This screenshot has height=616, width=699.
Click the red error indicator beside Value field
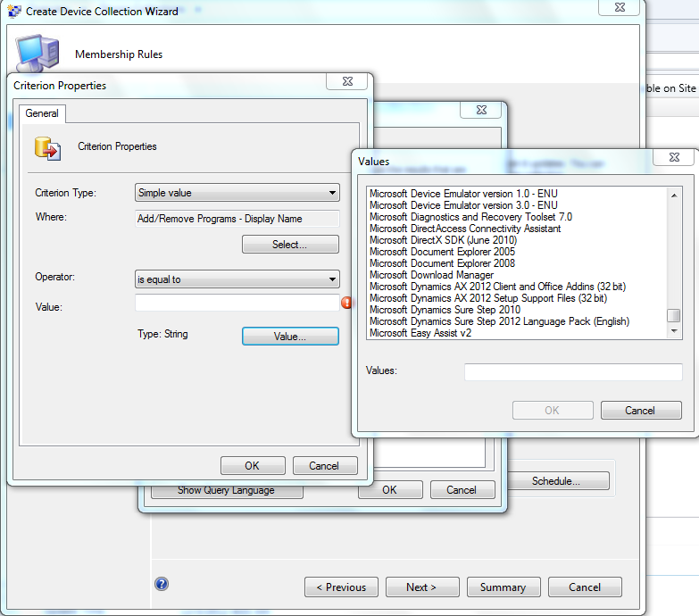tap(346, 303)
